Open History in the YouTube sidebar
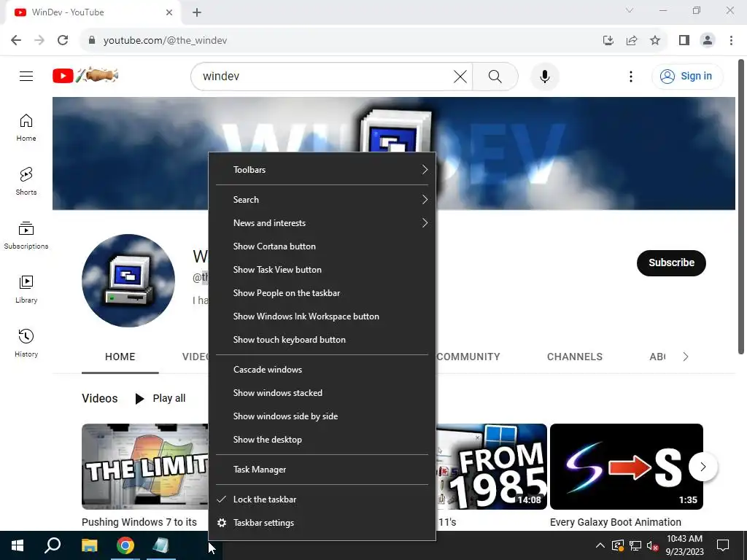Image resolution: width=747 pixels, height=560 pixels. point(26,343)
